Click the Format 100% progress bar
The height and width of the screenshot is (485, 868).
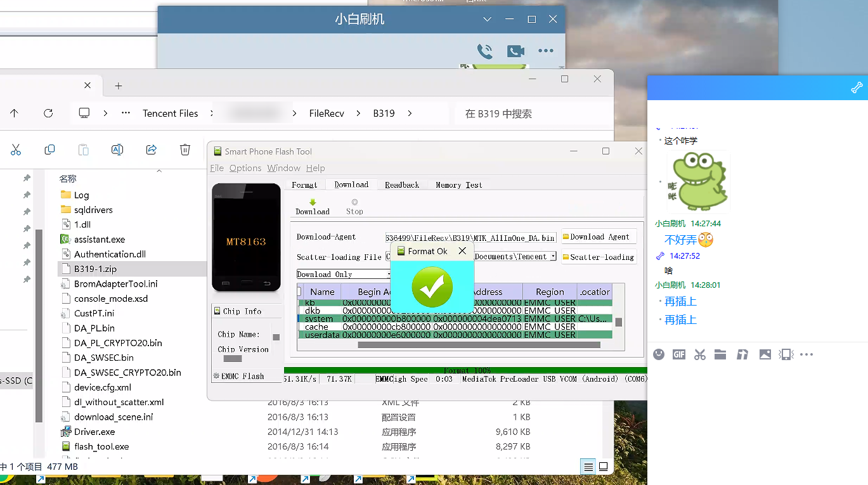click(465, 370)
